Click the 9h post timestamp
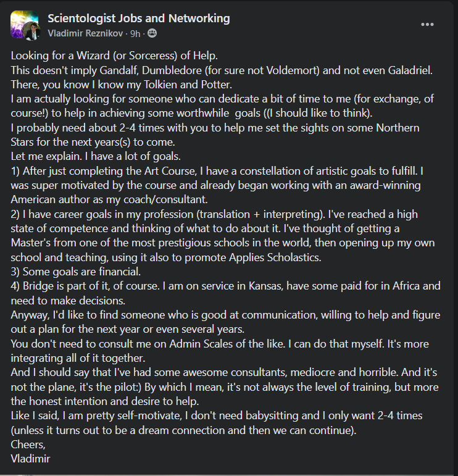 [135, 32]
